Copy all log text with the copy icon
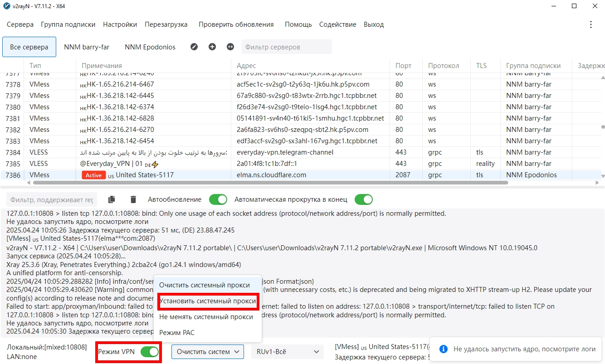Viewport: 605px width, 364px height. click(112, 199)
